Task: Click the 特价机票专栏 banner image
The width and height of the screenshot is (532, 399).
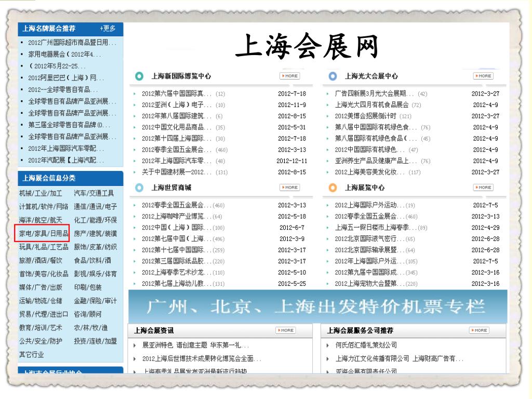Action: coord(317,307)
